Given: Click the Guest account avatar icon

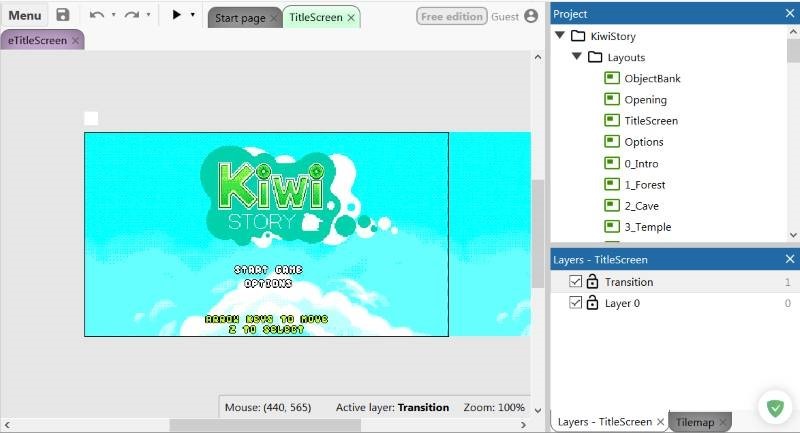Looking at the screenshot, I should coord(531,16).
